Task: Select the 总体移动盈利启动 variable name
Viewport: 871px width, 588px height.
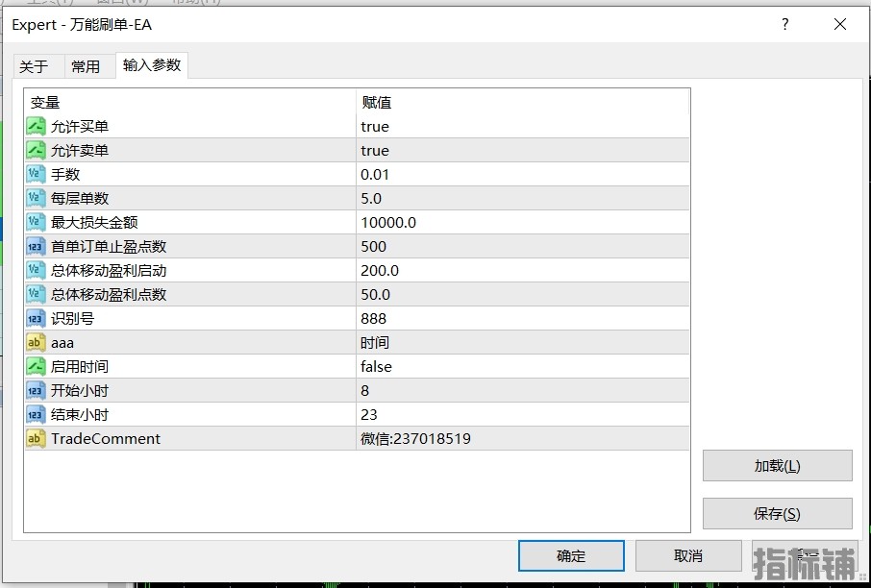Action: point(109,270)
